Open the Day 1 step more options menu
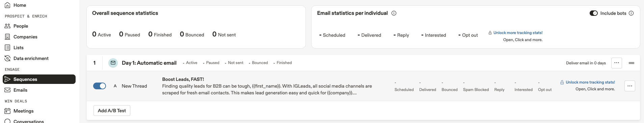644x123 pixels. (617, 63)
